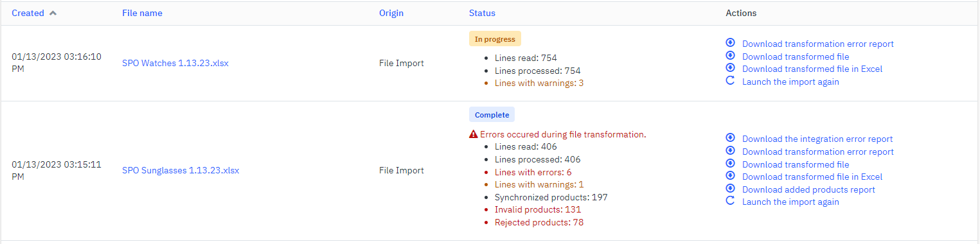
Task: Sort by Created column header text
Action: (x=28, y=13)
